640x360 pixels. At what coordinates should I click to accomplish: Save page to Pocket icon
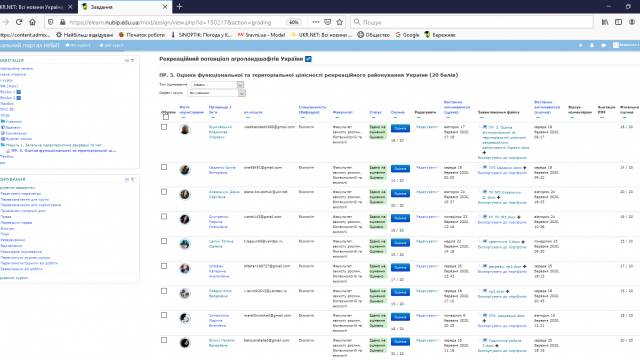click(327, 22)
